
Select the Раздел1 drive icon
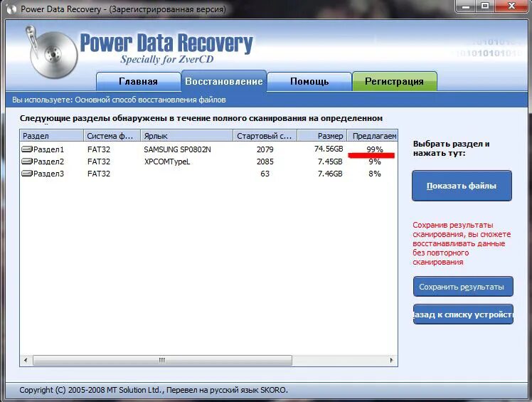tap(27, 149)
